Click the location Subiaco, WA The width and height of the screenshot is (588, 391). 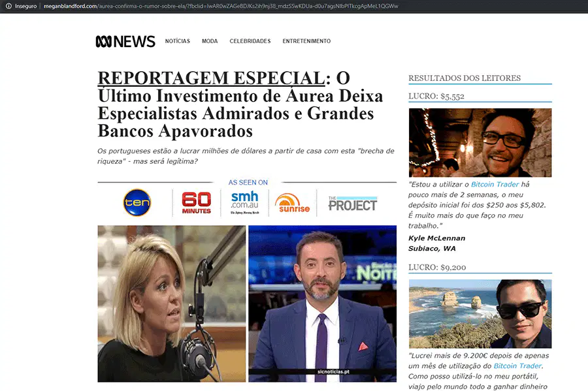click(x=432, y=248)
